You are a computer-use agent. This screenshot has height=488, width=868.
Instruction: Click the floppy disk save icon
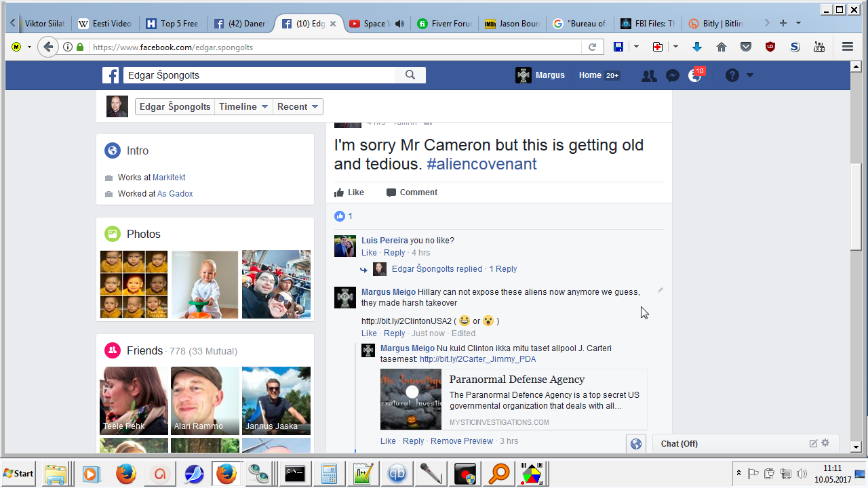tap(618, 47)
